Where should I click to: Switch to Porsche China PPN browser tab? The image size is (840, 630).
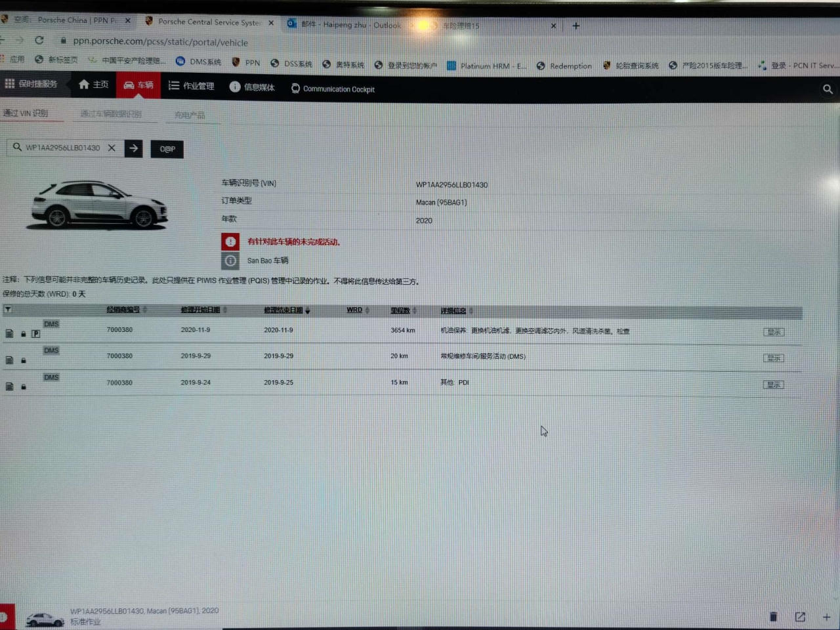(x=66, y=20)
